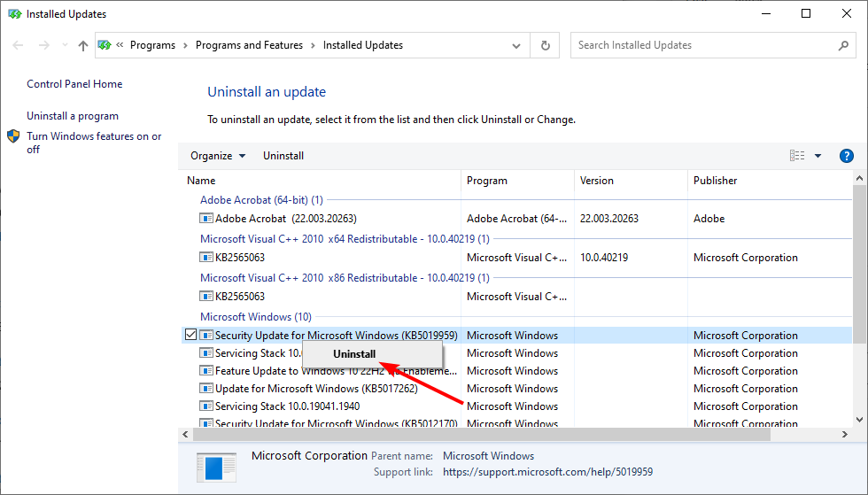Refresh the Installed Updates list
868x495 pixels.
click(x=546, y=45)
